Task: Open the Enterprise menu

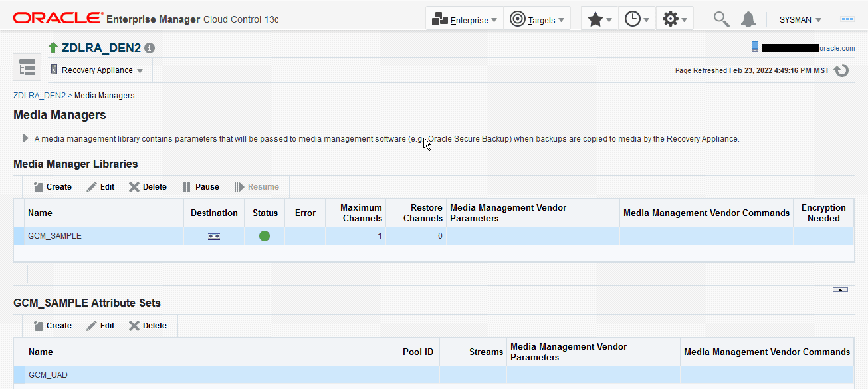Action: [464, 19]
